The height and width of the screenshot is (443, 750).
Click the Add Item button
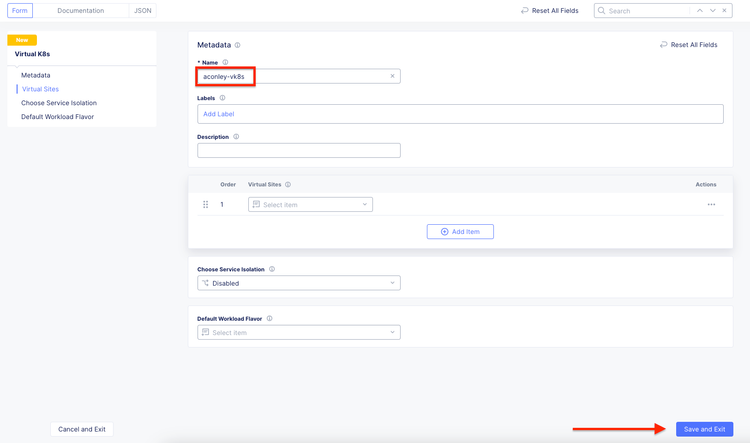[x=460, y=232]
